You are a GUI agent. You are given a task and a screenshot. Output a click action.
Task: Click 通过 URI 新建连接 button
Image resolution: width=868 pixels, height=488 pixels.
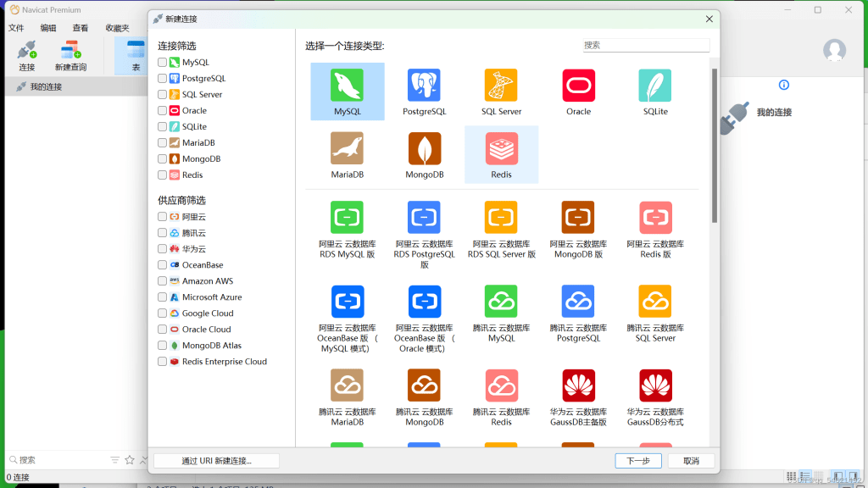pos(216,461)
